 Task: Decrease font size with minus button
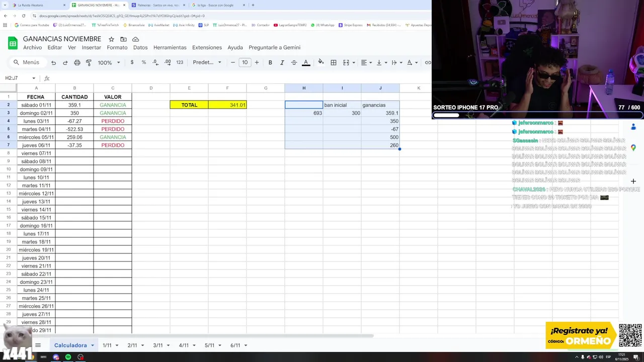[x=232, y=62]
